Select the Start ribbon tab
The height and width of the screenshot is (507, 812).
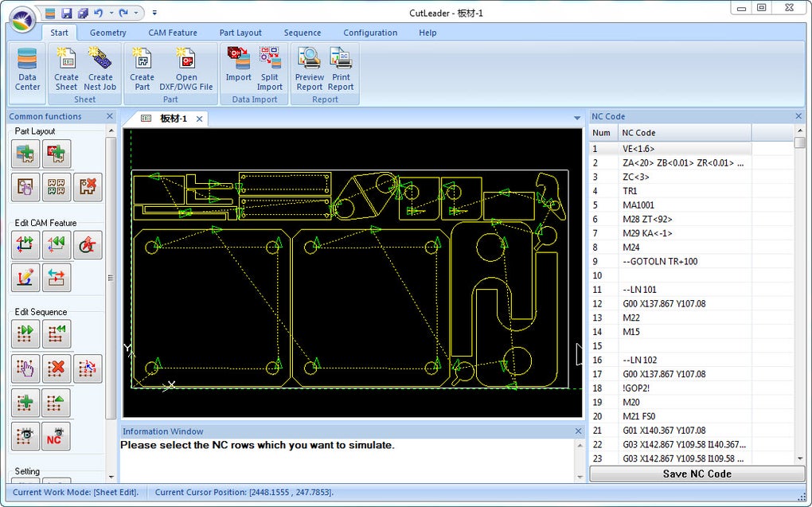59,33
